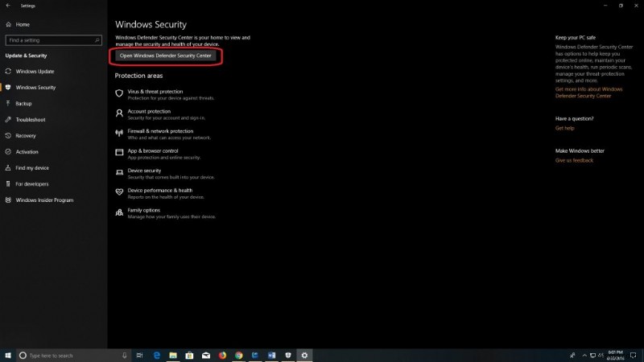This screenshot has width=644, height=362.
Task: Launch Firefox from taskbar
Action: pyautogui.click(x=222, y=356)
